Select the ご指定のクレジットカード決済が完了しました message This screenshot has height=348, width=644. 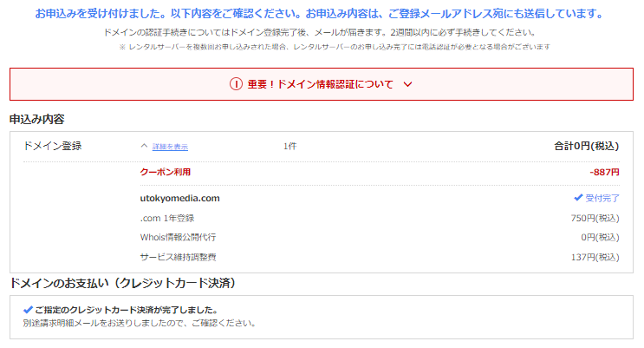click(x=126, y=310)
